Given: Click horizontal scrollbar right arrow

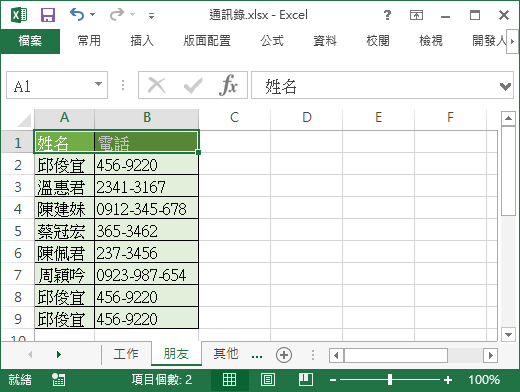Looking at the screenshot, I should click(491, 355).
